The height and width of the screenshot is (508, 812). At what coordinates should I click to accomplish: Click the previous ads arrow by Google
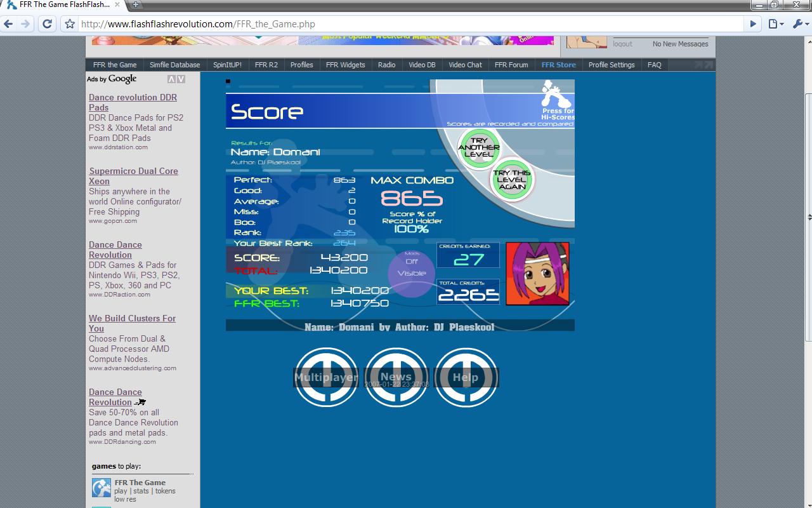pyautogui.click(x=171, y=79)
